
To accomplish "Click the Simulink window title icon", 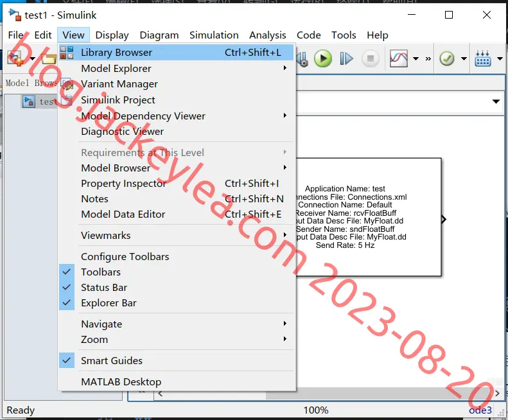I will [x=15, y=15].
